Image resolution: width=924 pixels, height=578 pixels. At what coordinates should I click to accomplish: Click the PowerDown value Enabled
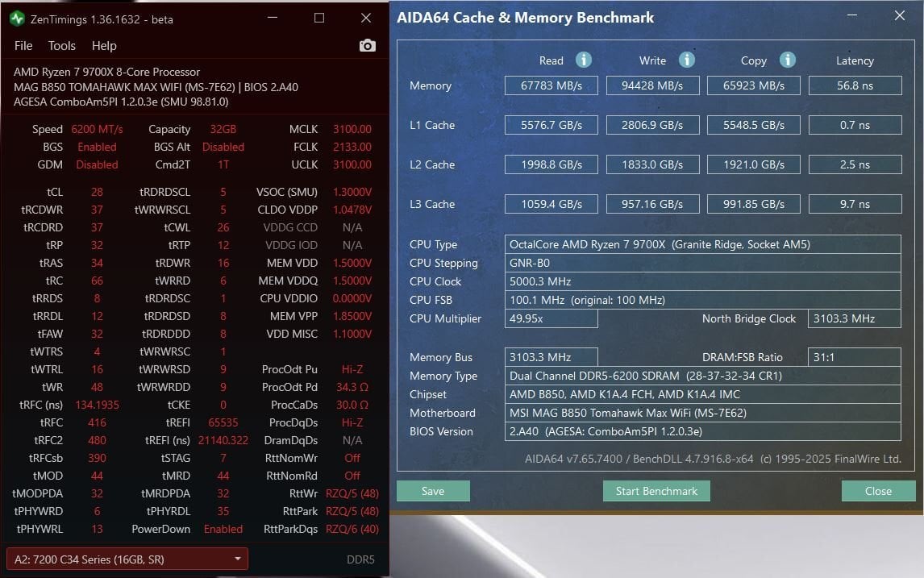(x=223, y=529)
